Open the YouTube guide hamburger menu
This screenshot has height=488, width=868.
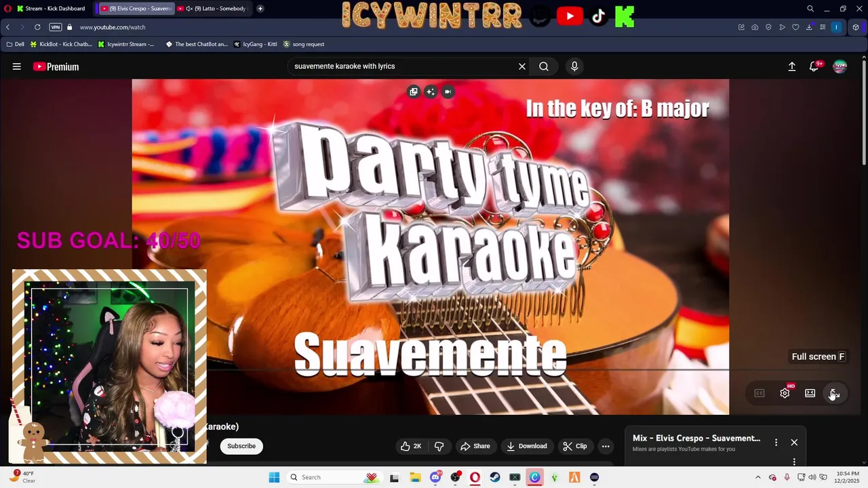pyautogui.click(x=17, y=66)
